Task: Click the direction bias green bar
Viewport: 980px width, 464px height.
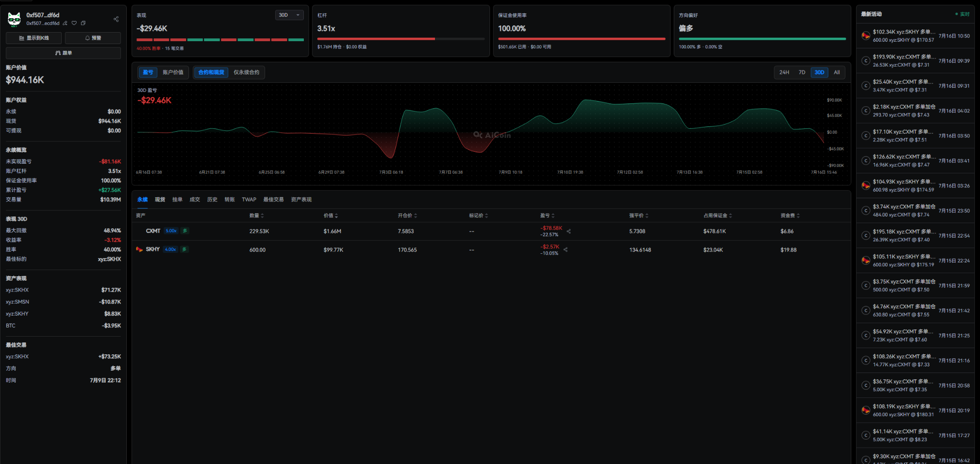Action: point(762,39)
